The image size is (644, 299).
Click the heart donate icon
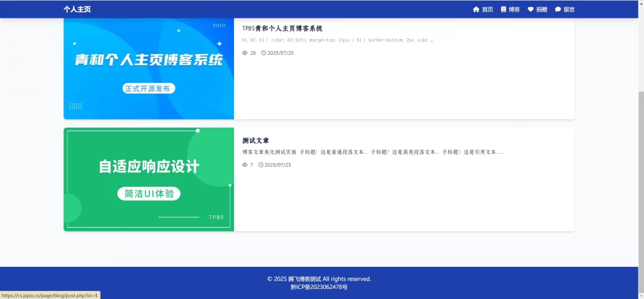pos(531,9)
